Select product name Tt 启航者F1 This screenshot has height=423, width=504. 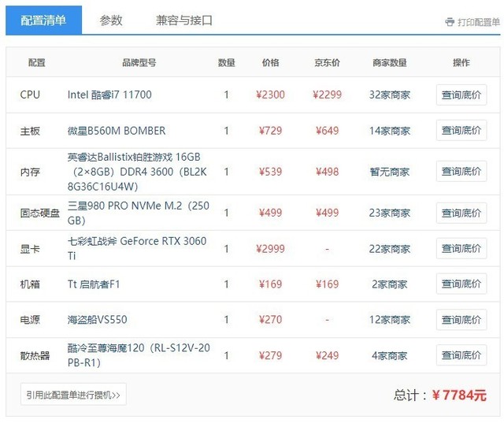click(94, 284)
